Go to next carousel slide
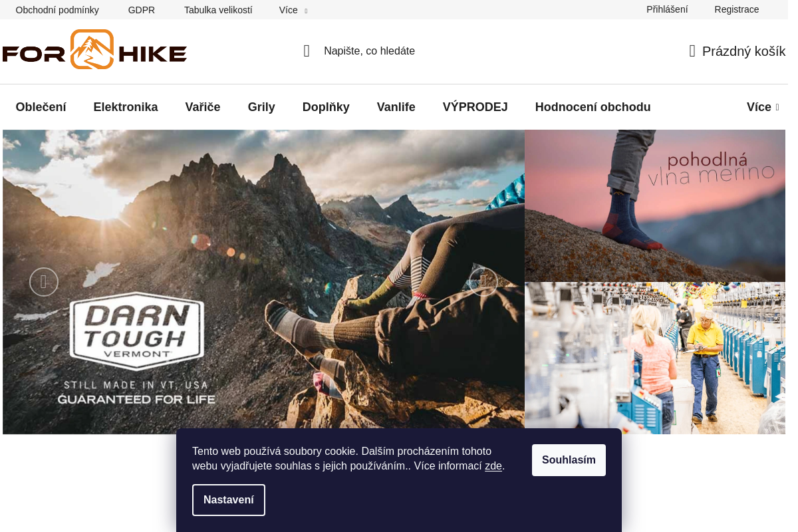This screenshot has width=798, height=532. click(x=483, y=282)
